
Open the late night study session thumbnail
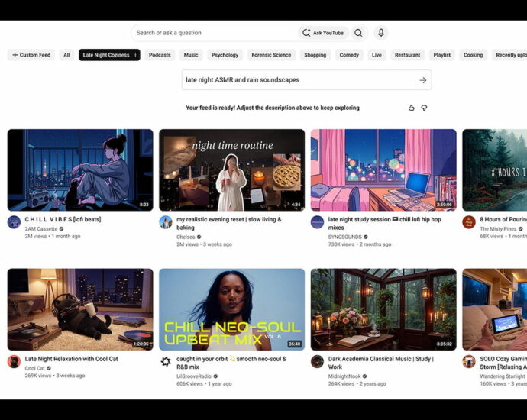pos(383,170)
